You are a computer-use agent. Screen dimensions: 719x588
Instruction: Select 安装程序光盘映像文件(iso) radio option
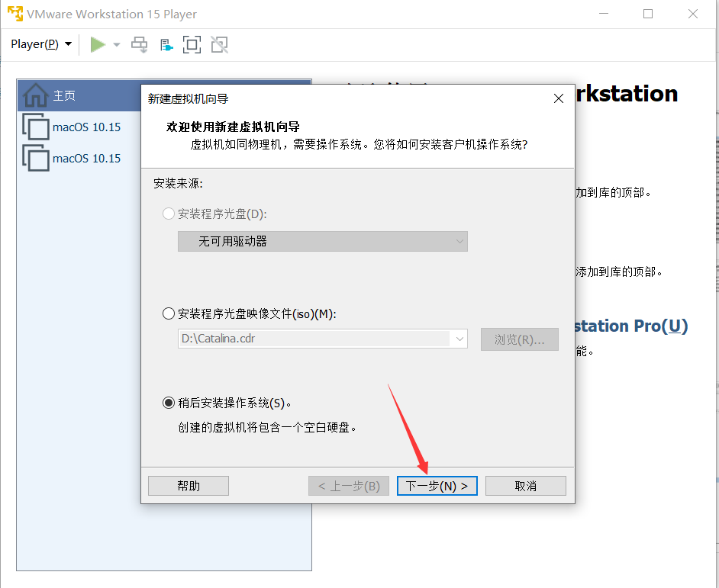coord(168,313)
